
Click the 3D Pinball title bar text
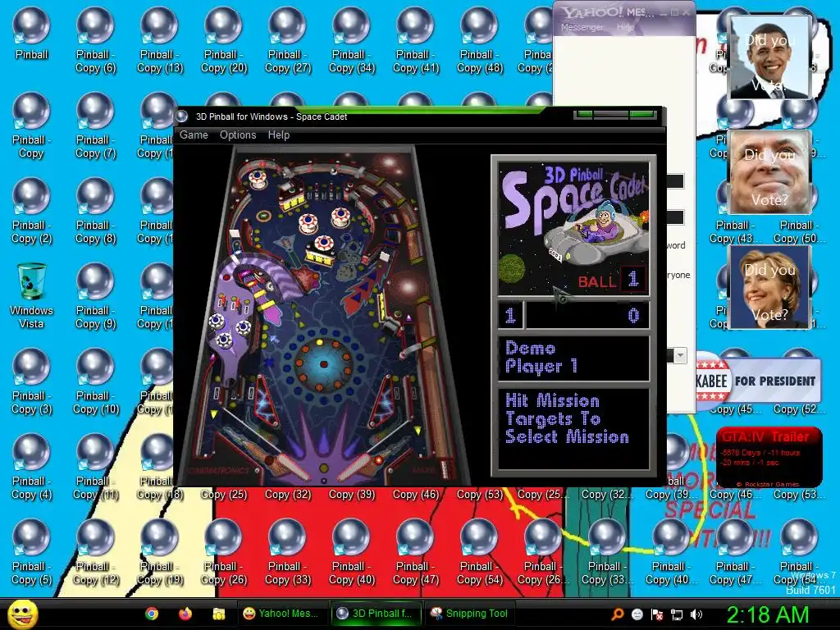point(271,116)
